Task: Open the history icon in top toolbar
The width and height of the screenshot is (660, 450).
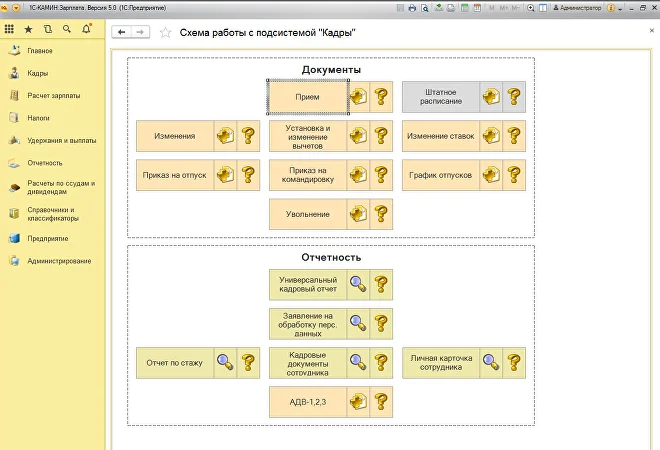Action: [x=48, y=30]
